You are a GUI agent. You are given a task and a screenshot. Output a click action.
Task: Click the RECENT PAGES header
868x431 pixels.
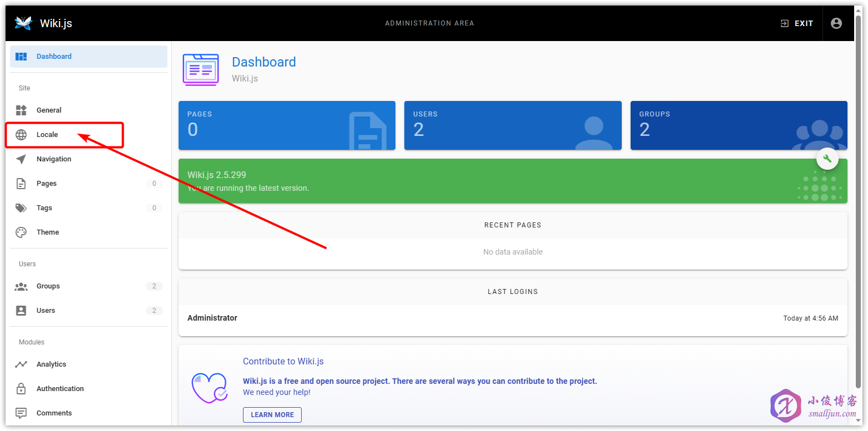(513, 225)
